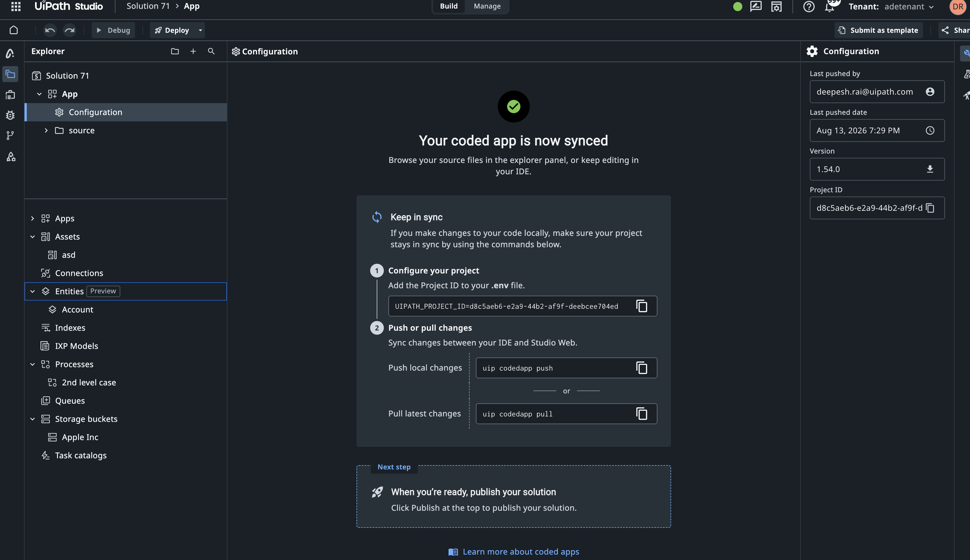
Task: Open the feedback icon in header
Action: 756,6
